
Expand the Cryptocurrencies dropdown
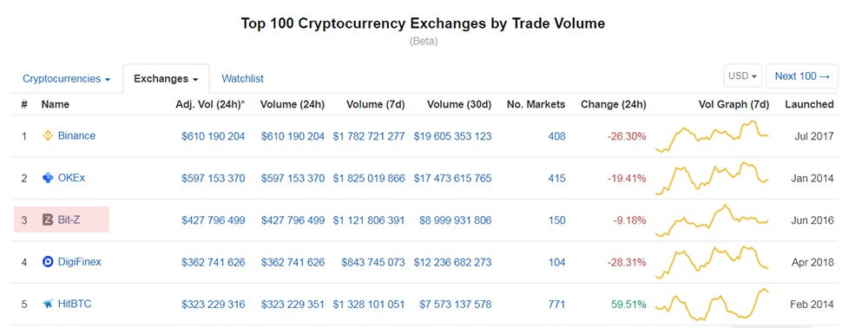[x=67, y=79]
